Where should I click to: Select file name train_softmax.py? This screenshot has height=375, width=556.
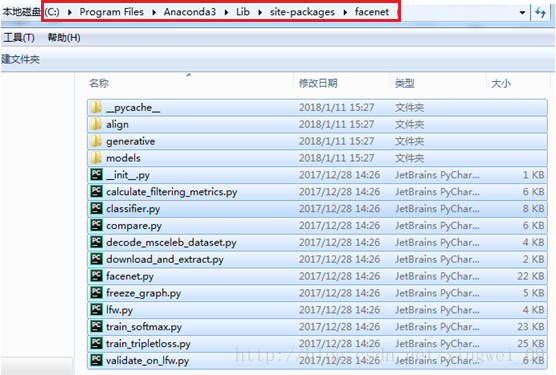(x=144, y=326)
